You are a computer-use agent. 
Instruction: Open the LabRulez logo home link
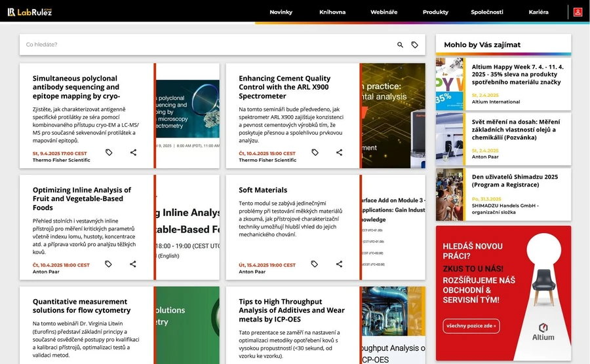pyautogui.click(x=29, y=12)
